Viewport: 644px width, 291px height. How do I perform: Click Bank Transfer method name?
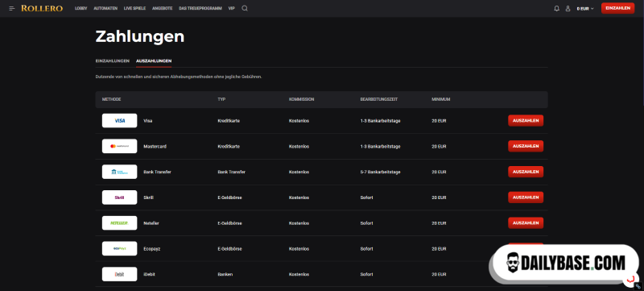[x=157, y=172]
